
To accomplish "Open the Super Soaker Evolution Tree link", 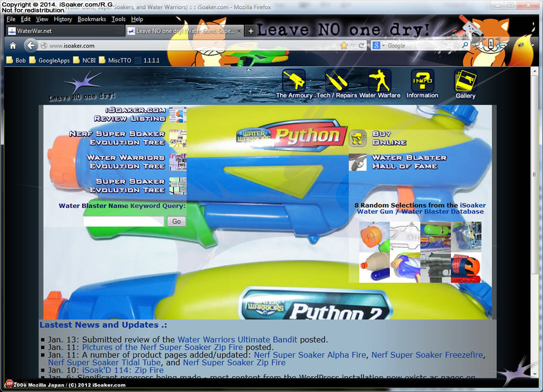I will click(x=127, y=186).
